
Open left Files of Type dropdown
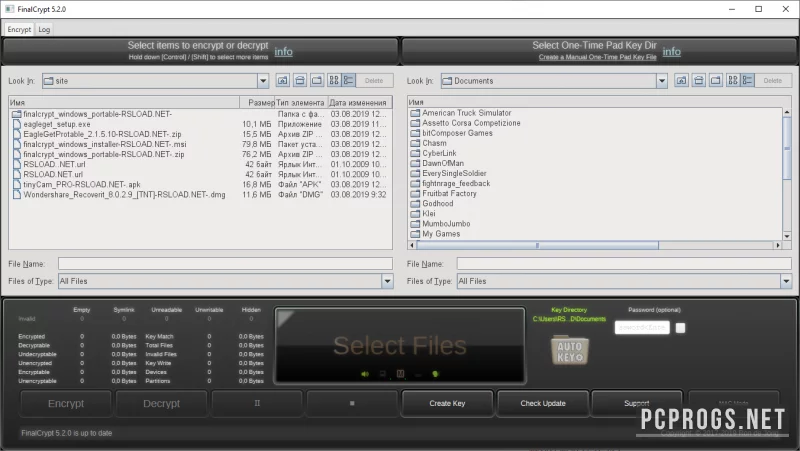[387, 281]
